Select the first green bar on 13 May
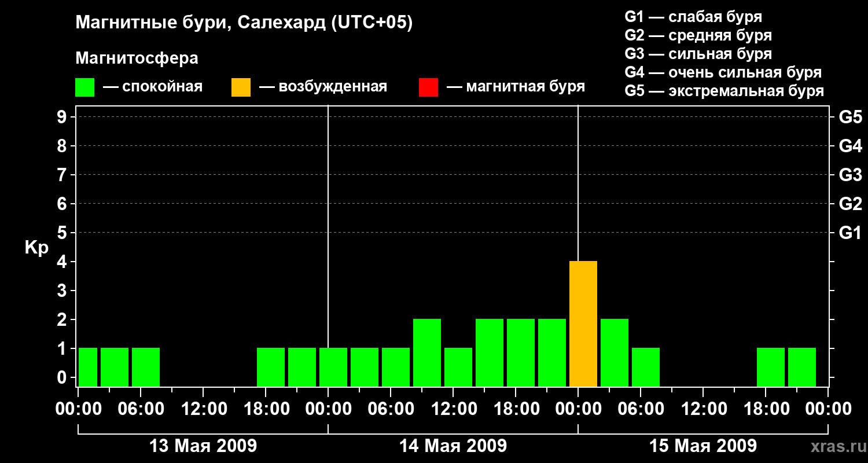Image resolution: width=868 pixels, height=463 pixels. (x=88, y=367)
